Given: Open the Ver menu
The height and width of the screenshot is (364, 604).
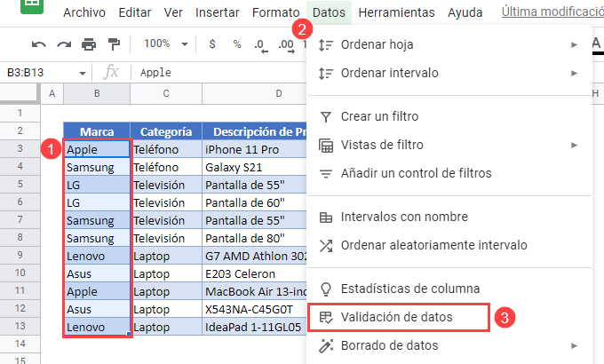Looking at the screenshot, I should pos(173,12).
